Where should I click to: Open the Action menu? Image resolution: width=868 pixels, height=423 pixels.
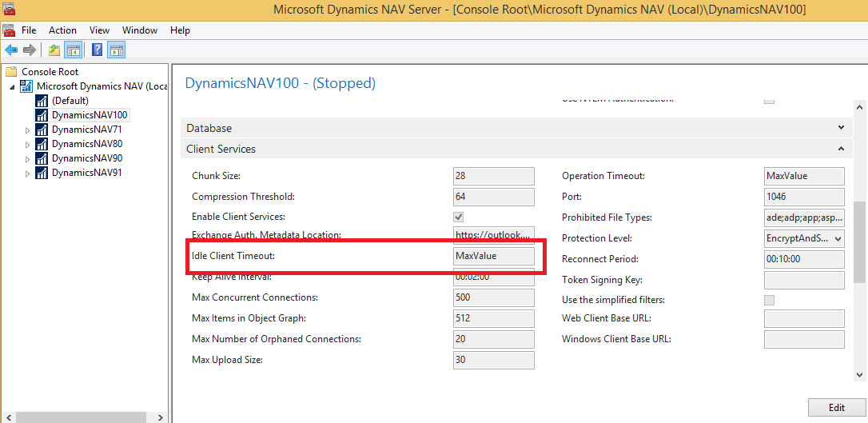[62, 30]
